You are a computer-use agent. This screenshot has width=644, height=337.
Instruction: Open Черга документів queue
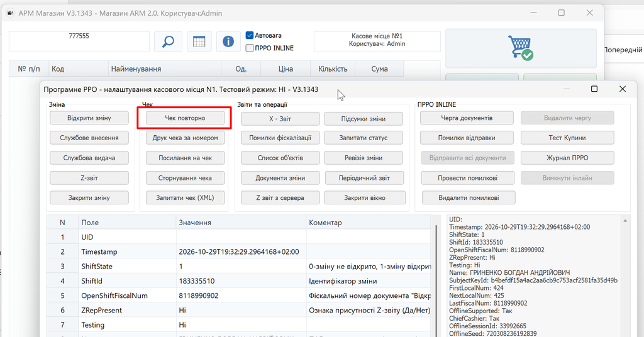[x=467, y=118]
